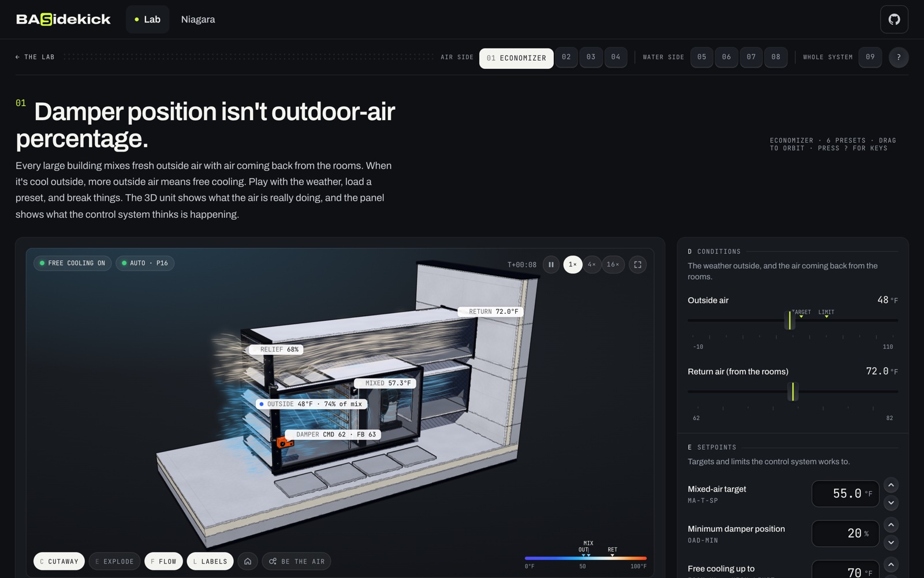Screen dimensions: 924x578
Task: Click the Free Cooling On status chip
Action: 72,263
